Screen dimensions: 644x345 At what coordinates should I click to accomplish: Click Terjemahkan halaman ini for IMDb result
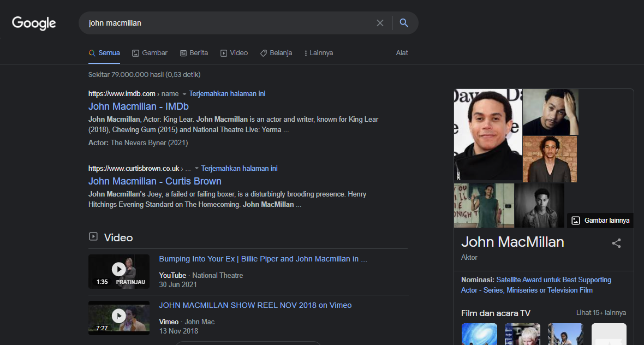click(227, 94)
